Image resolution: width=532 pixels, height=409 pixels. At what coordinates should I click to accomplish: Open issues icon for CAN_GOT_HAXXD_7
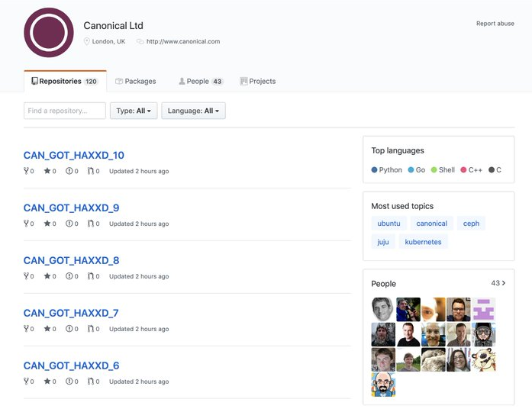69,328
